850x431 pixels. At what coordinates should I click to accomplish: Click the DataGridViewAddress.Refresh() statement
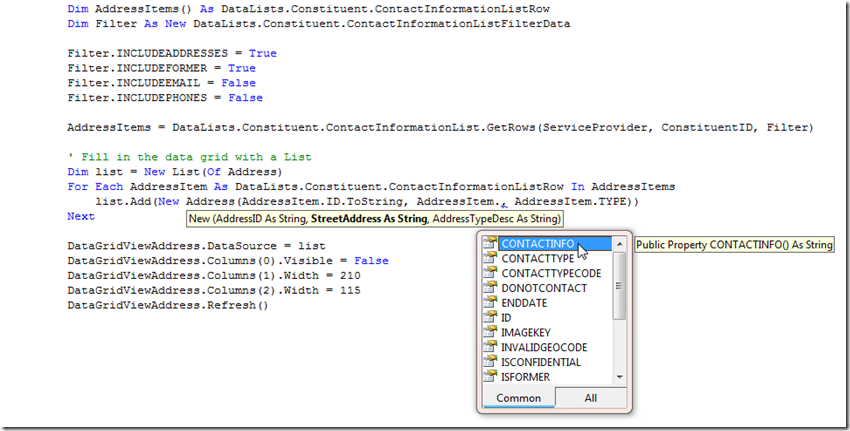pyautogui.click(x=168, y=305)
